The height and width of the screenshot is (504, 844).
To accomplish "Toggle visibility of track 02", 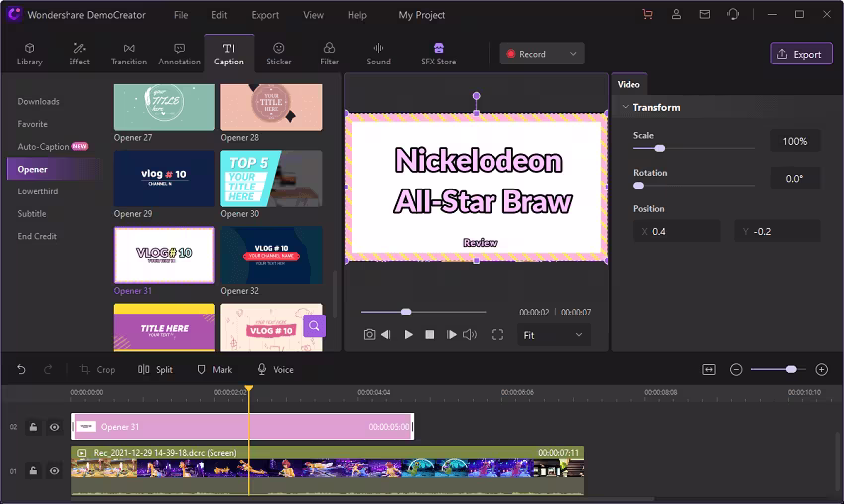I will click(54, 427).
